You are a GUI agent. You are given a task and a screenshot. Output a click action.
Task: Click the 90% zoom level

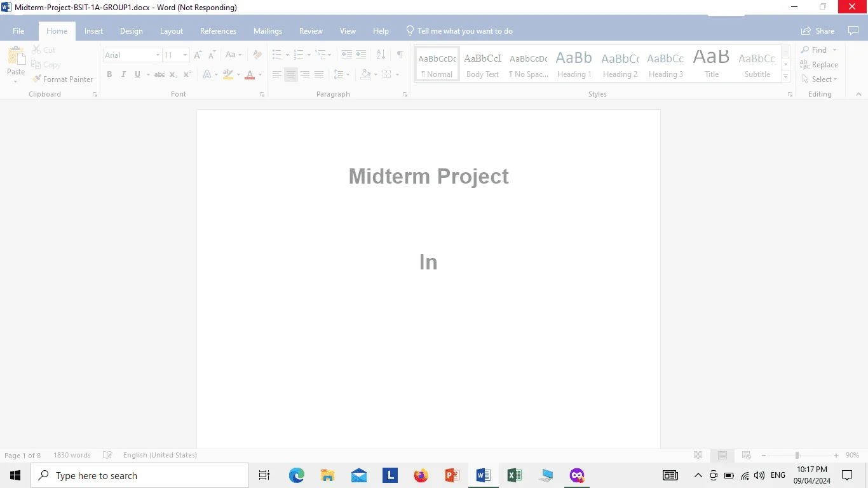pos(852,455)
